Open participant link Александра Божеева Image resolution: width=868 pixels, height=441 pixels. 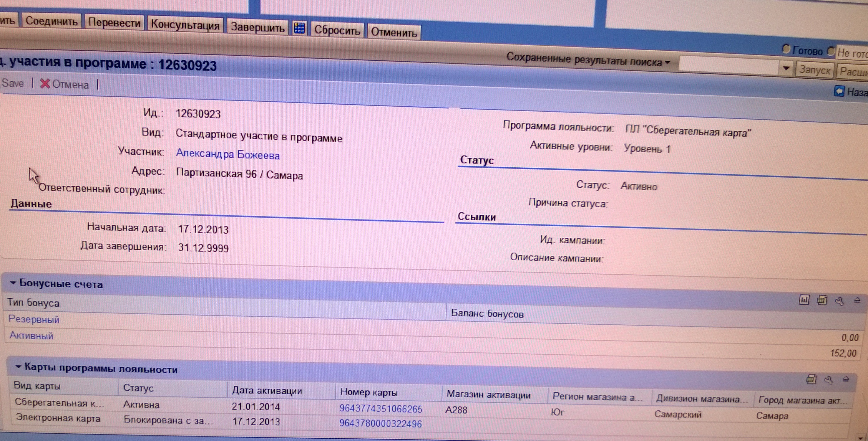[x=228, y=154]
